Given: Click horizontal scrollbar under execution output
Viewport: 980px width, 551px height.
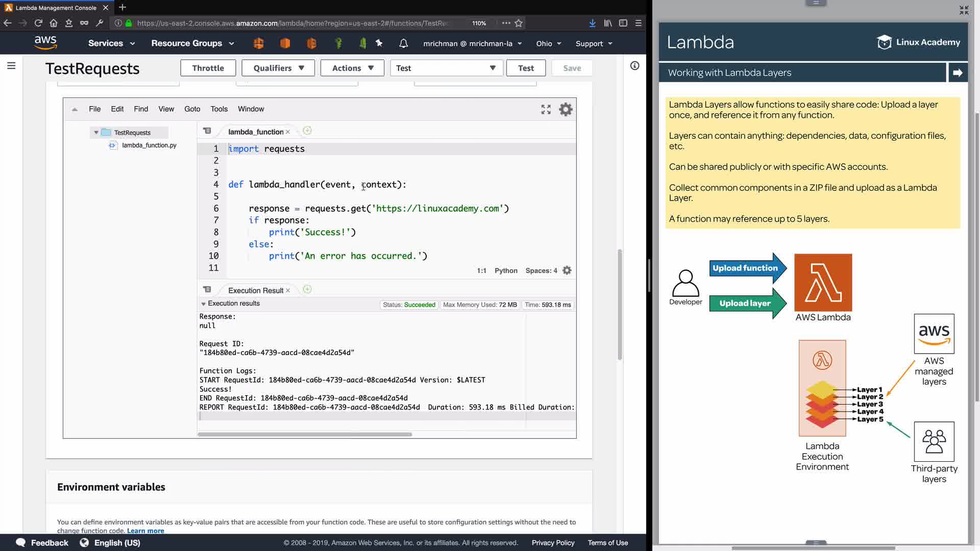Looking at the screenshot, I should click(x=305, y=435).
